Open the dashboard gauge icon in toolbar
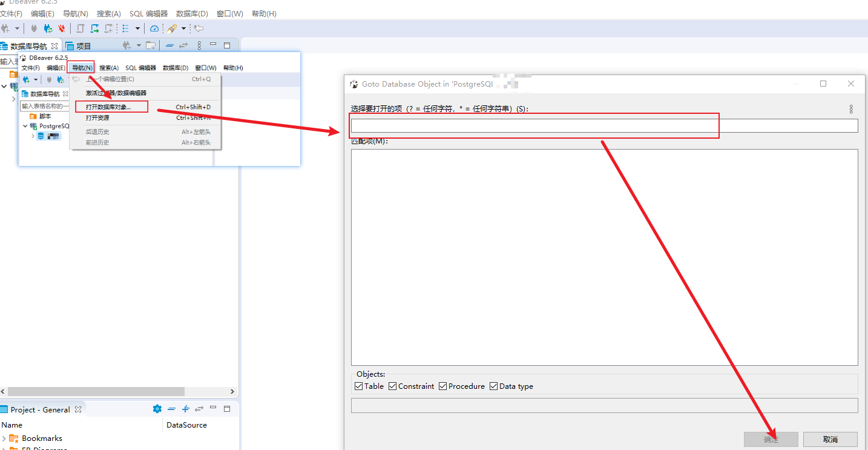Image resolution: width=868 pixels, height=450 pixels. pos(154,28)
